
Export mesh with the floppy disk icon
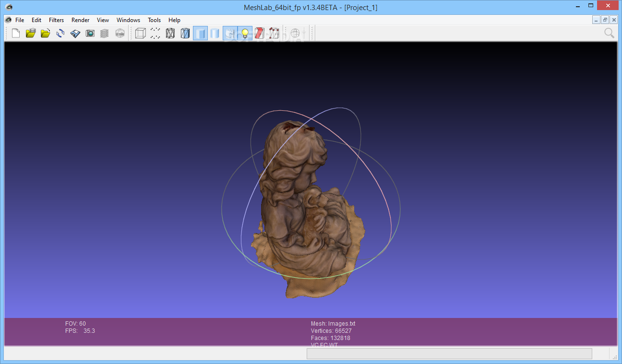pyautogui.click(x=75, y=33)
